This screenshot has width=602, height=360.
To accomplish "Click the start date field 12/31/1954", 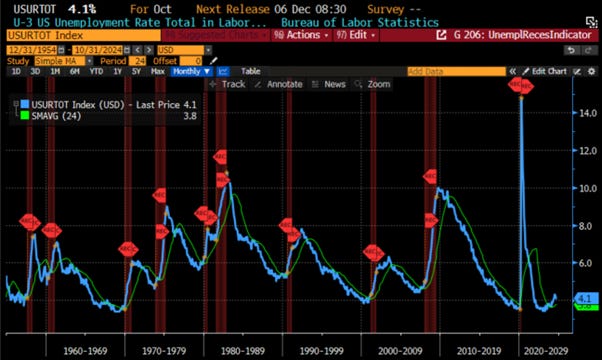I will [32, 50].
